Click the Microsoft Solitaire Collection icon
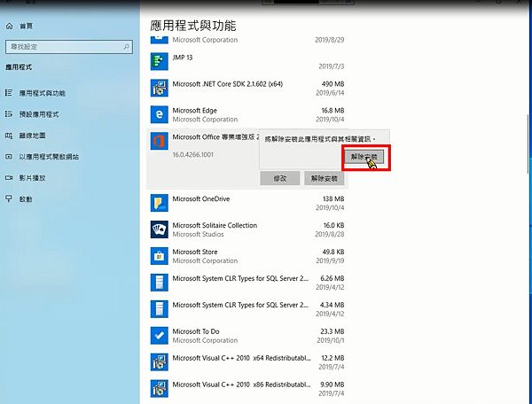The height and width of the screenshot is (404, 532). pos(159,229)
